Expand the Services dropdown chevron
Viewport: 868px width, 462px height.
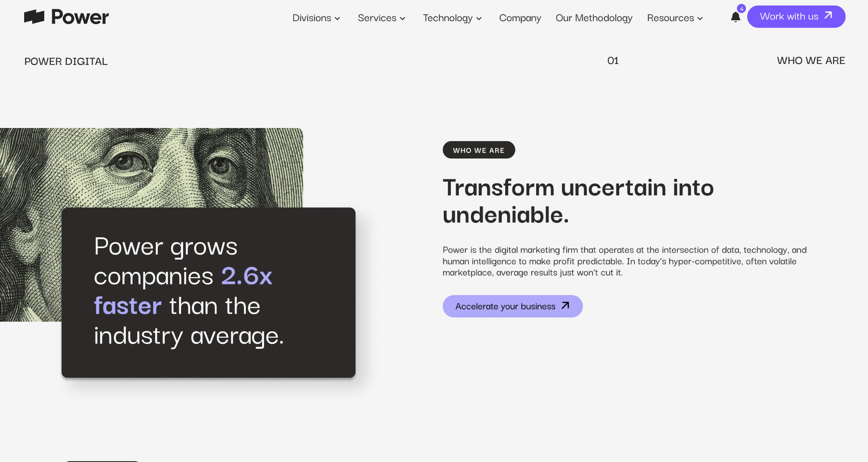pos(403,19)
